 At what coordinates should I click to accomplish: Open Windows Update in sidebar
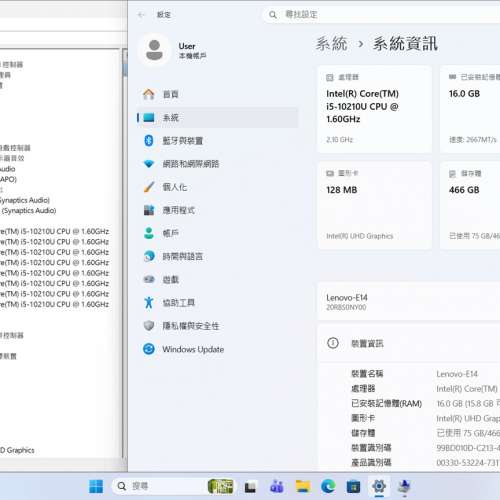(x=217, y=349)
